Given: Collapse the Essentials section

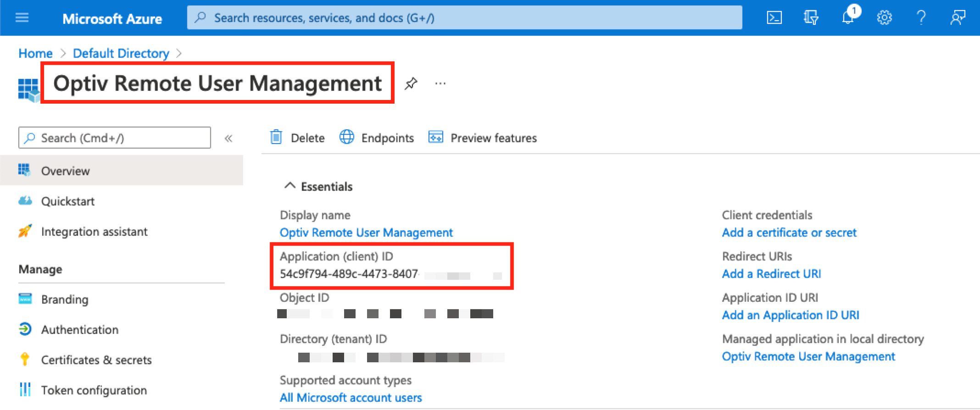Looking at the screenshot, I should 290,186.
